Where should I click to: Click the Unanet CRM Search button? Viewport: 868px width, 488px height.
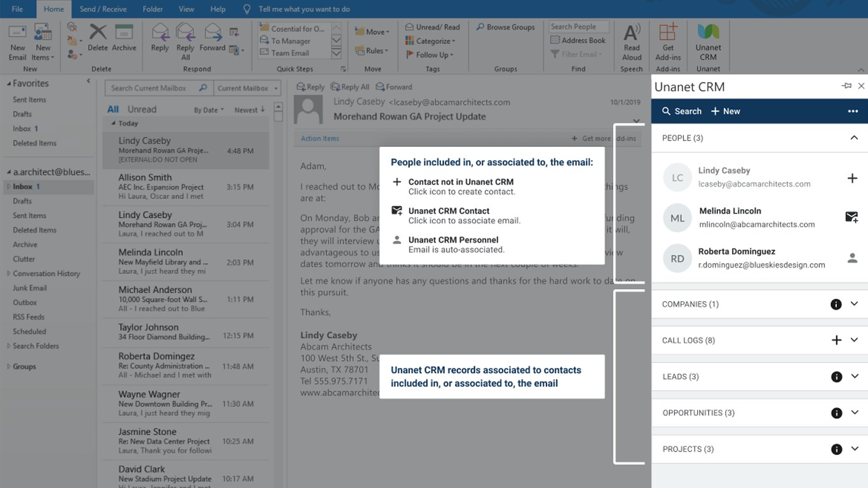pos(682,111)
